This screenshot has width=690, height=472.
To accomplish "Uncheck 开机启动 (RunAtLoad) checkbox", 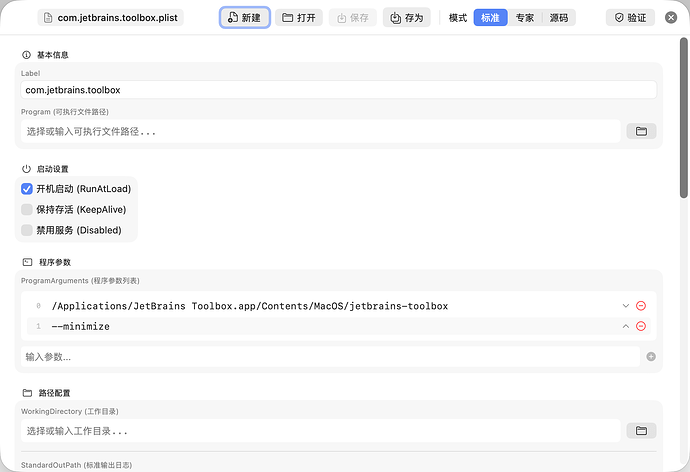I will point(27,189).
